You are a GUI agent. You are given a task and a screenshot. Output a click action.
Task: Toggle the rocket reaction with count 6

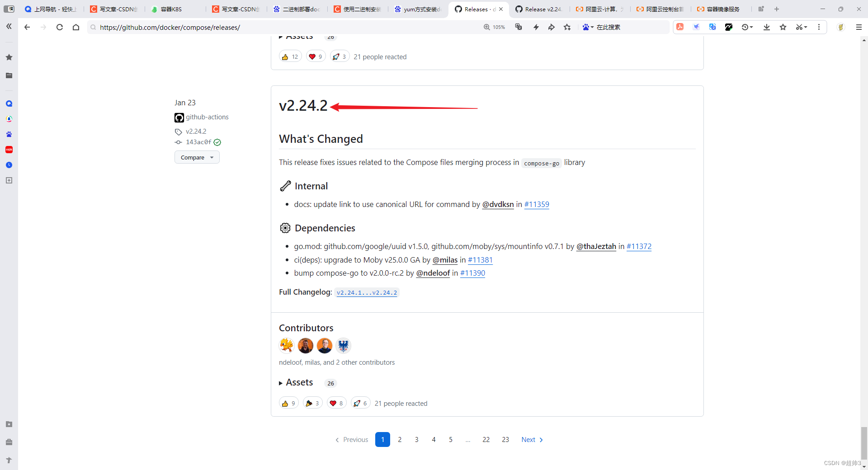point(360,403)
